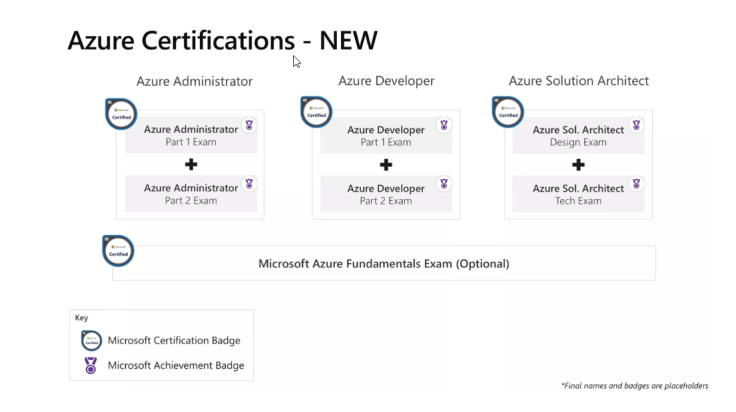
Task: Click achievement badge on Azure Sol. Architect Tech Exam
Action: tap(636, 184)
